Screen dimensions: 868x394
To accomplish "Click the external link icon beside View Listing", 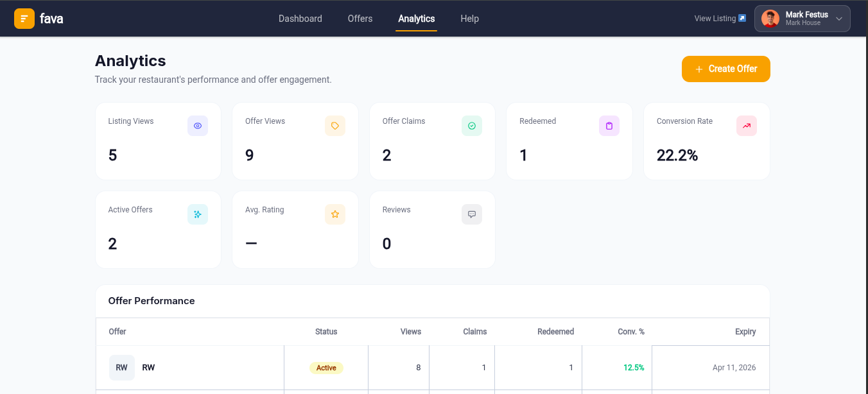I will point(742,18).
